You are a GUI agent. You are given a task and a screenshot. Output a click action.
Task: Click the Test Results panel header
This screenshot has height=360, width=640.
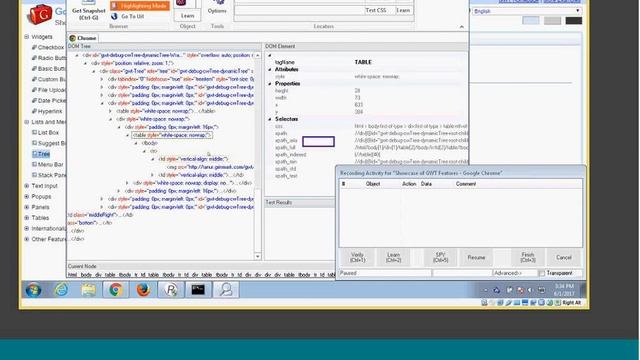click(300, 202)
